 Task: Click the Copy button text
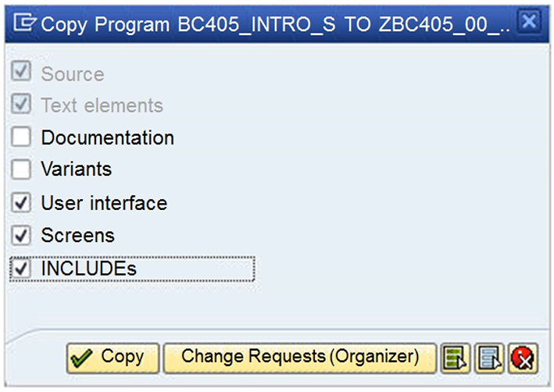(x=123, y=357)
